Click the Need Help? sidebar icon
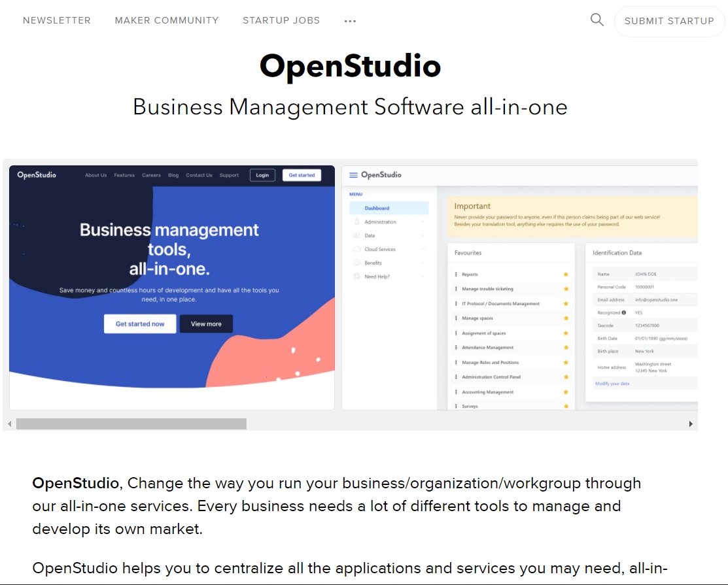The image size is (728, 585). (x=356, y=276)
